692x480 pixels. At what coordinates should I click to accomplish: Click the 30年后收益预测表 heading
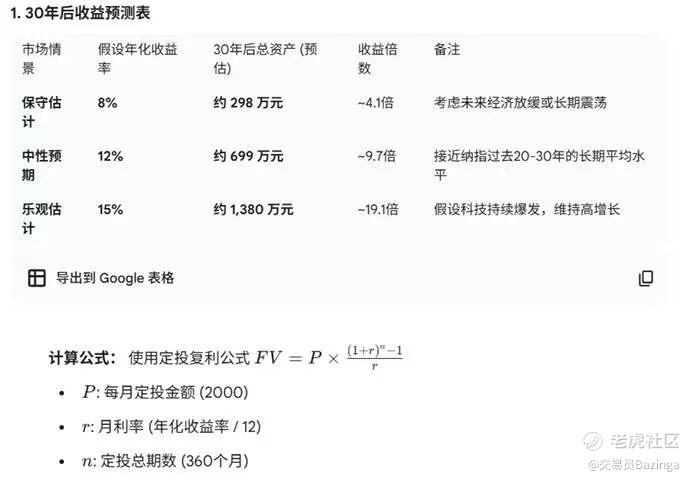pos(80,13)
